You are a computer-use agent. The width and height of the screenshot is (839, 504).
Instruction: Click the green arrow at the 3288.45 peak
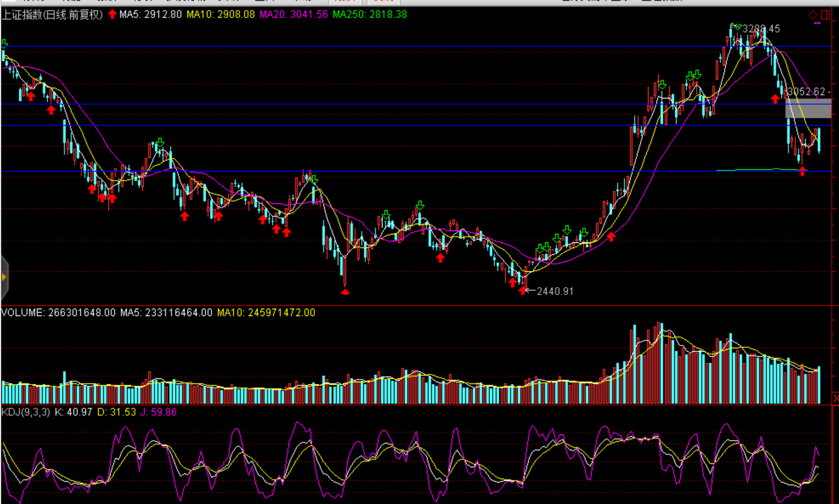click(x=736, y=26)
